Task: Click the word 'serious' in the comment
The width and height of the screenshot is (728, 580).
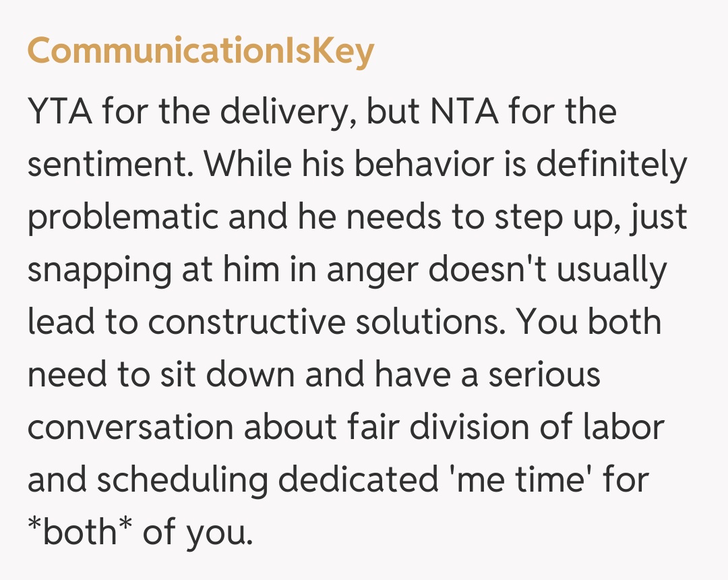Action: point(544,374)
